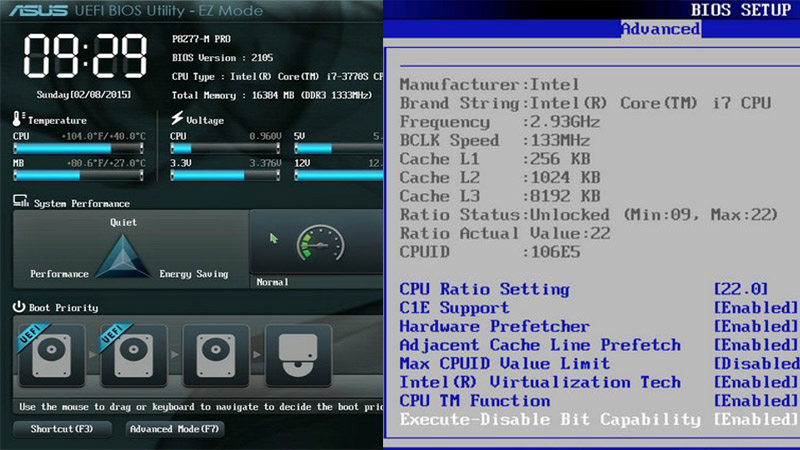Viewport: 800px width, 450px height.
Task: Change Virtualization Tech [Enabled] value
Action: (756, 382)
